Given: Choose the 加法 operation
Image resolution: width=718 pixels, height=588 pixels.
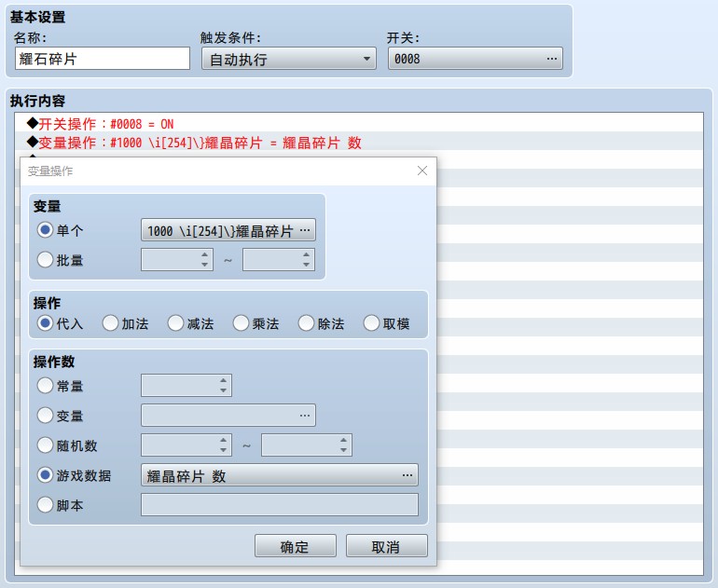Looking at the screenshot, I should (110, 323).
